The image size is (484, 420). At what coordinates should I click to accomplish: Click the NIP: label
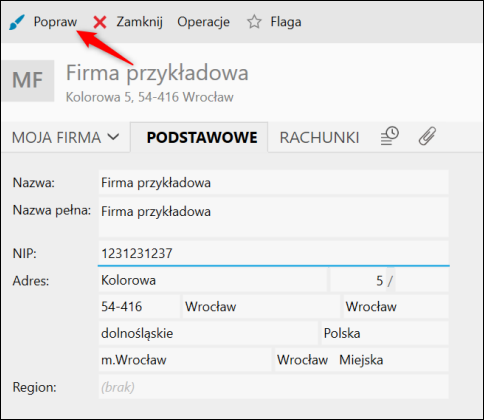click(24, 253)
